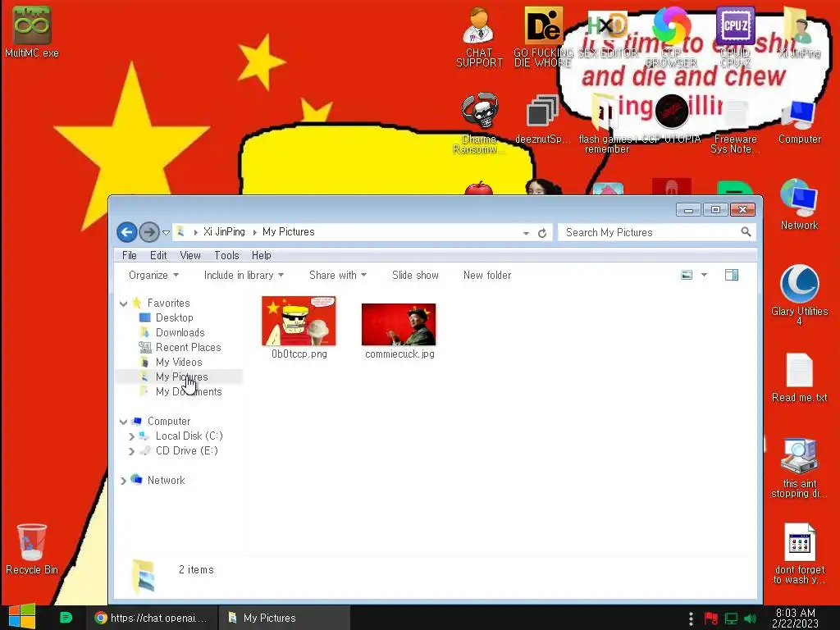Switch to the Chrome chat.openai taskbar item
The width and height of the screenshot is (840, 630).
pyautogui.click(x=152, y=618)
